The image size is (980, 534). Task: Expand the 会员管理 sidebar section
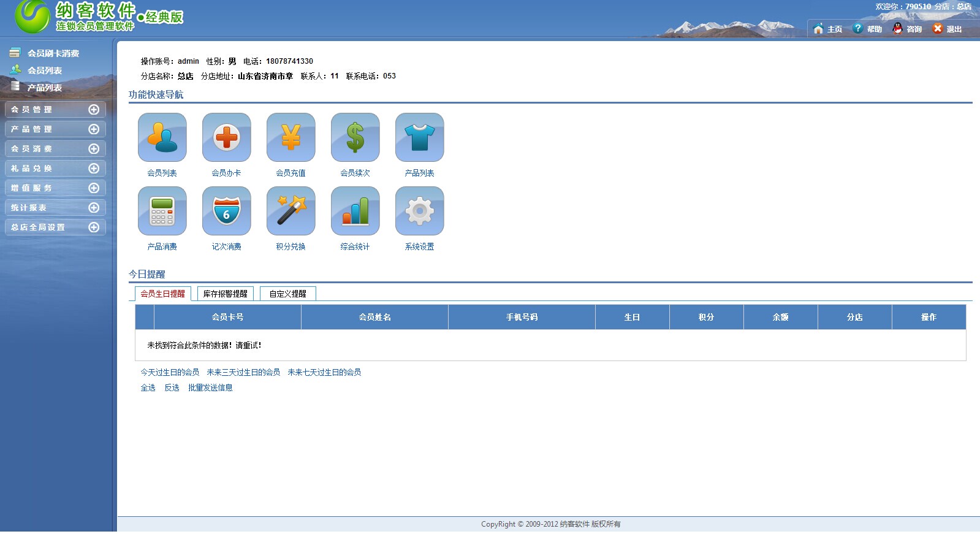click(55, 110)
